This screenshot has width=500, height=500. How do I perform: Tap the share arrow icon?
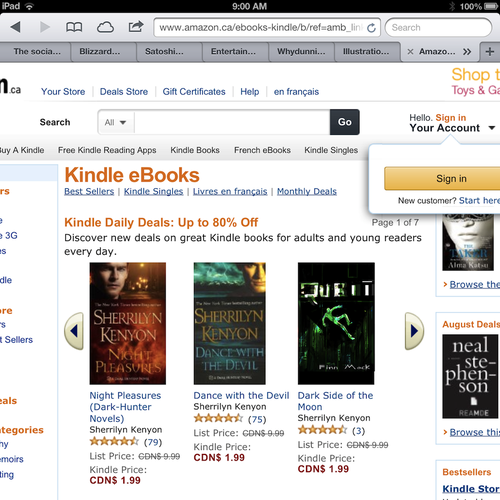(136, 26)
